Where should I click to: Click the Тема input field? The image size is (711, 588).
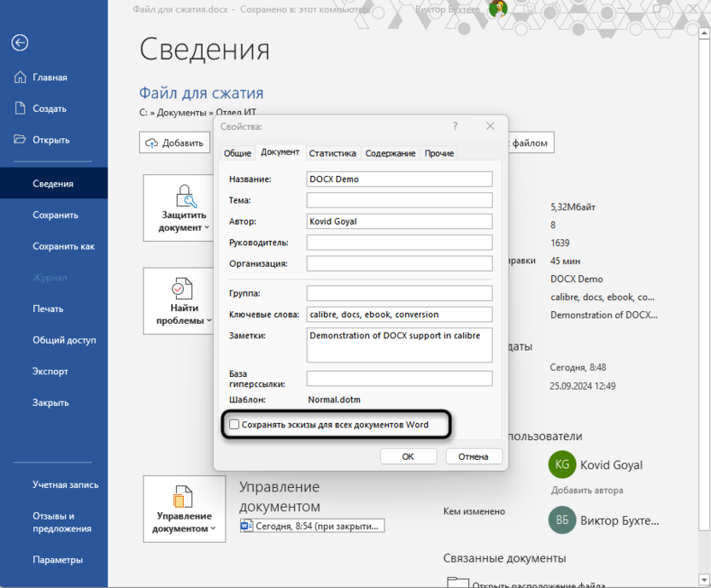tap(399, 200)
